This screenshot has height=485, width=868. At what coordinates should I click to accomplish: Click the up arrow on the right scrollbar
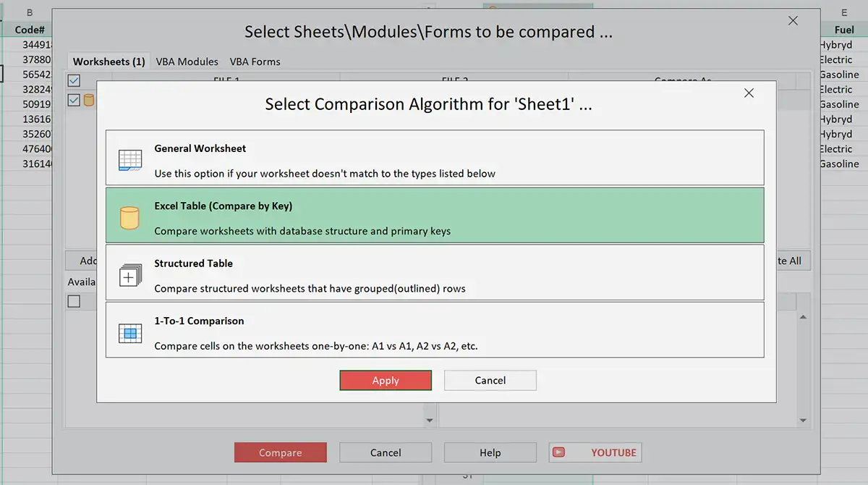[802, 315]
